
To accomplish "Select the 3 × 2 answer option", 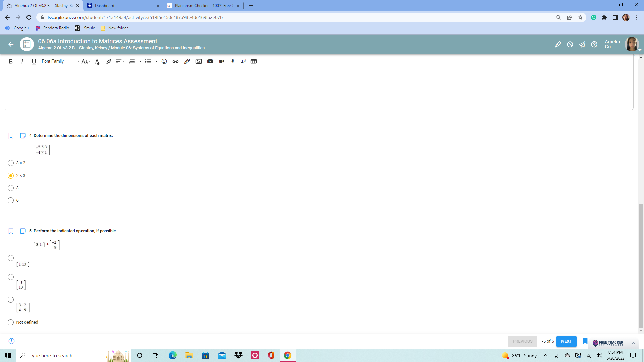I will pos(11,163).
